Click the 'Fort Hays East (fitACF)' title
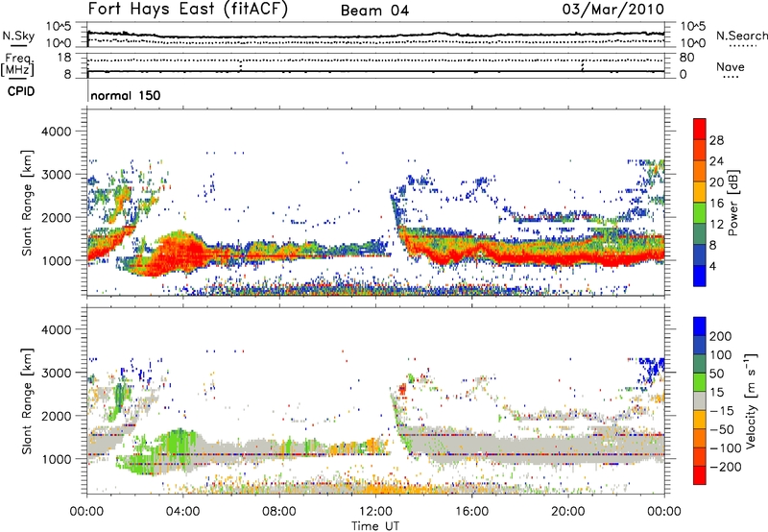The image size is (768, 532). pyautogui.click(x=187, y=10)
